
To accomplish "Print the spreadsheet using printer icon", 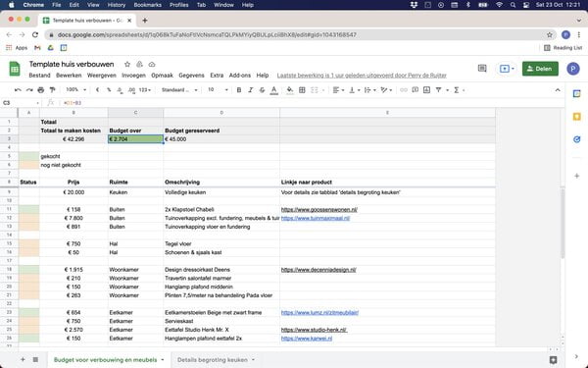I will tap(41, 90).
